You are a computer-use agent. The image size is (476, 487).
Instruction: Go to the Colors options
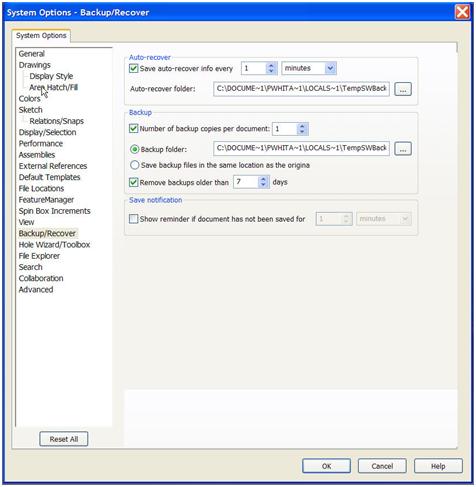click(29, 99)
